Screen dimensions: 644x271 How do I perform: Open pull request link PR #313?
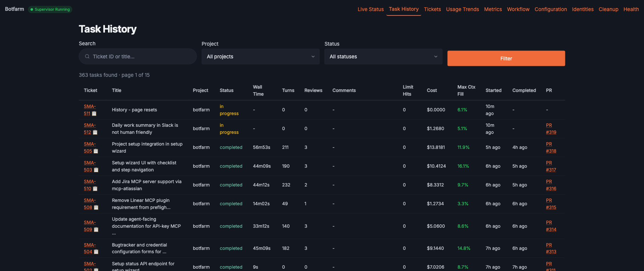551,248
